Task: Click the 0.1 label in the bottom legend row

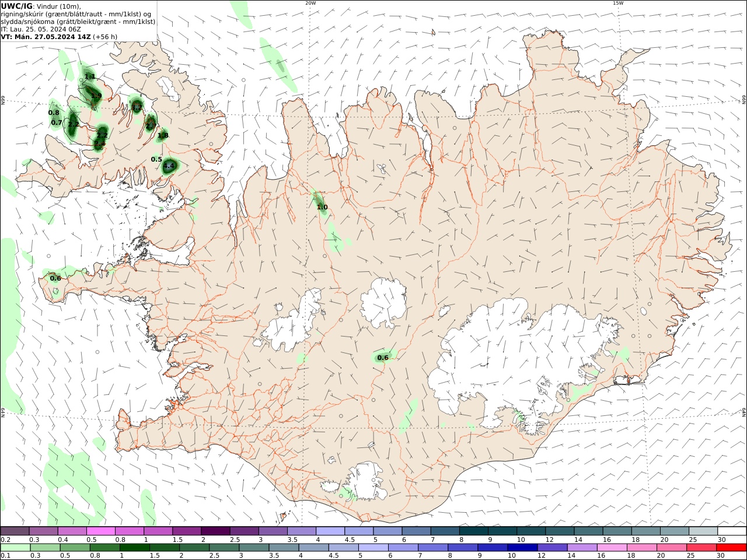Action: 5,555
